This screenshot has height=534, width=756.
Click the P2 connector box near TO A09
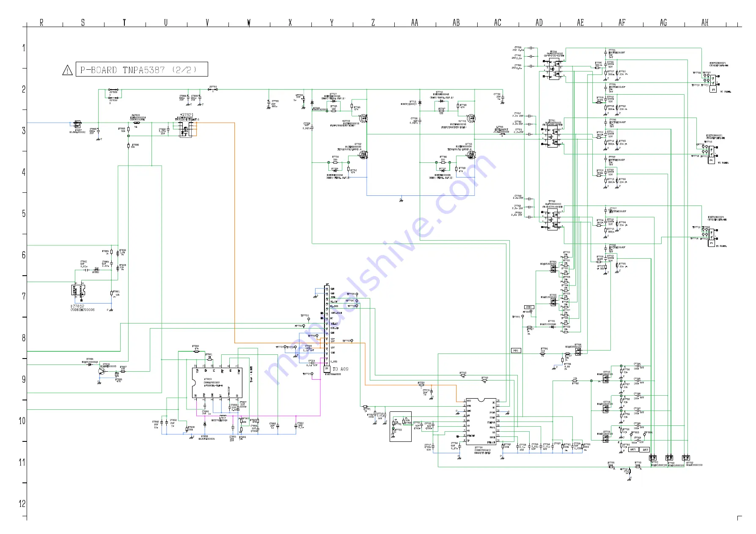327,369
